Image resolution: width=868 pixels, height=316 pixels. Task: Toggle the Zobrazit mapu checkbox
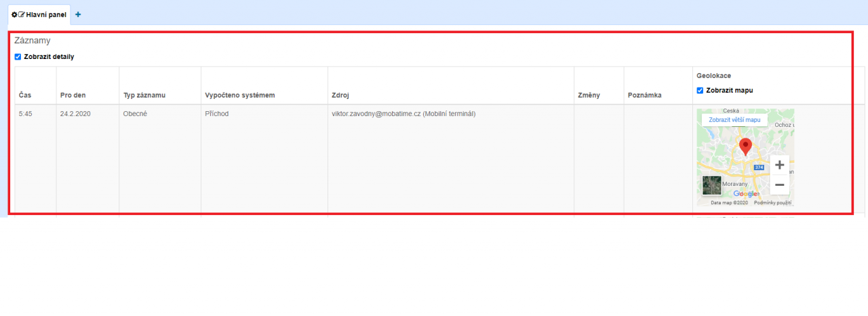tap(701, 90)
